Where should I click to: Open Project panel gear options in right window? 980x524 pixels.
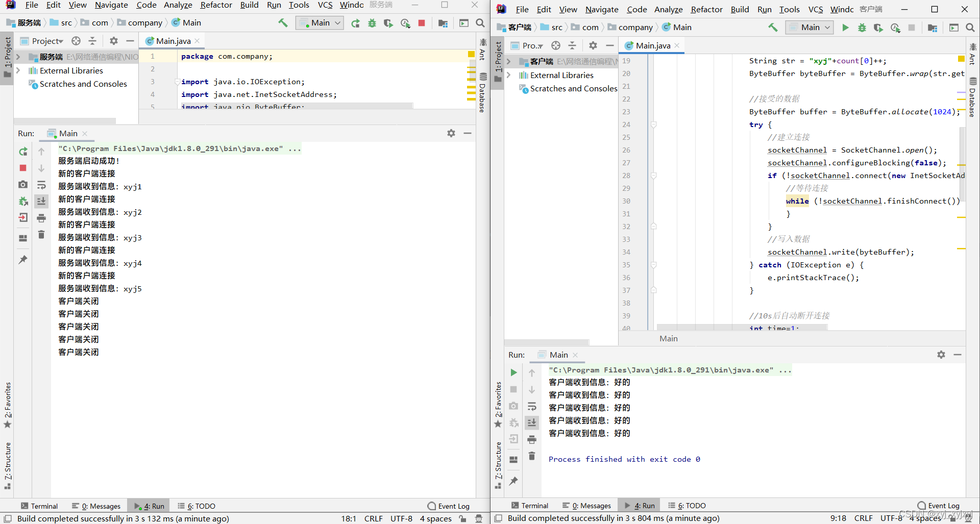pyautogui.click(x=593, y=45)
